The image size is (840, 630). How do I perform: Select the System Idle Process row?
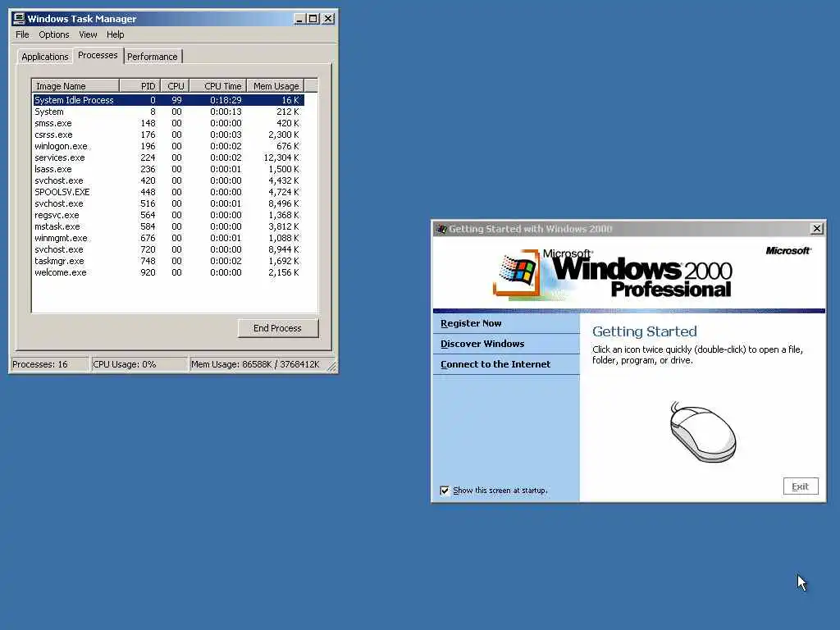point(168,100)
